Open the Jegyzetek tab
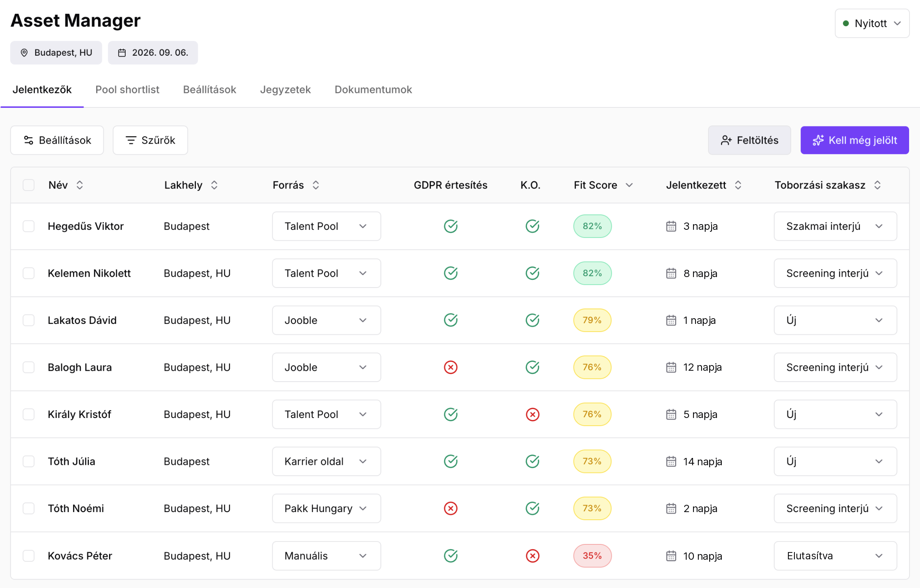Image resolution: width=920 pixels, height=588 pixels. pyautogui.click(x=285, y=90)
